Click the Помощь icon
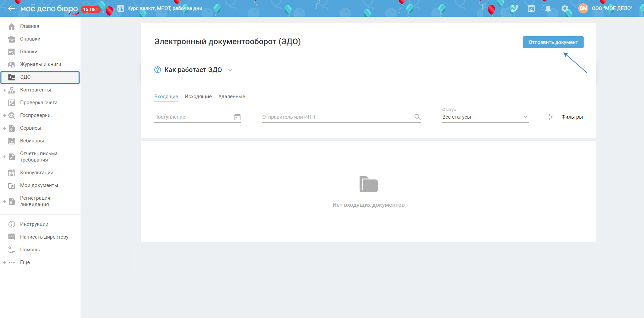Screen dimensions: 644x318 click(12, 250)
